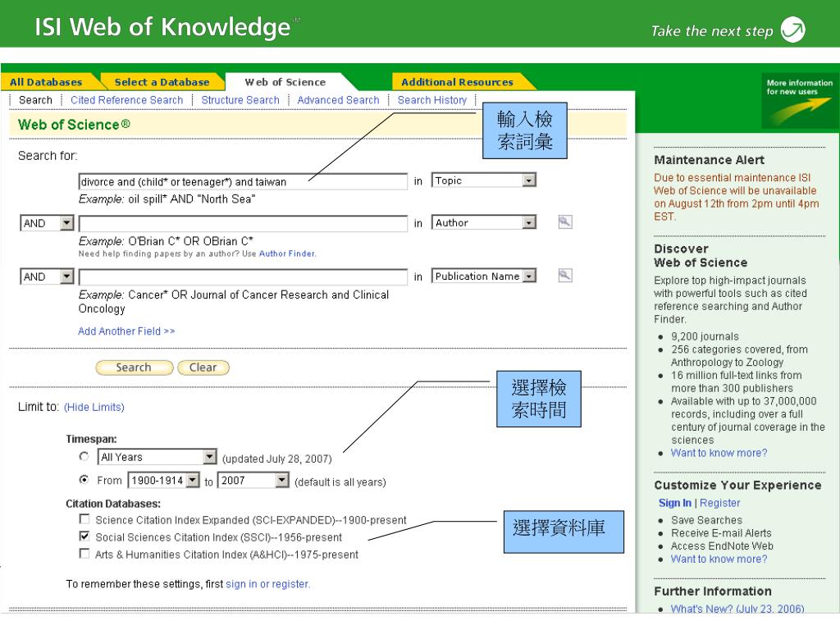The width and height of the screenshot is (840, 630).
Task: Switch to the Web of Science tab
Action: (285, 82)
